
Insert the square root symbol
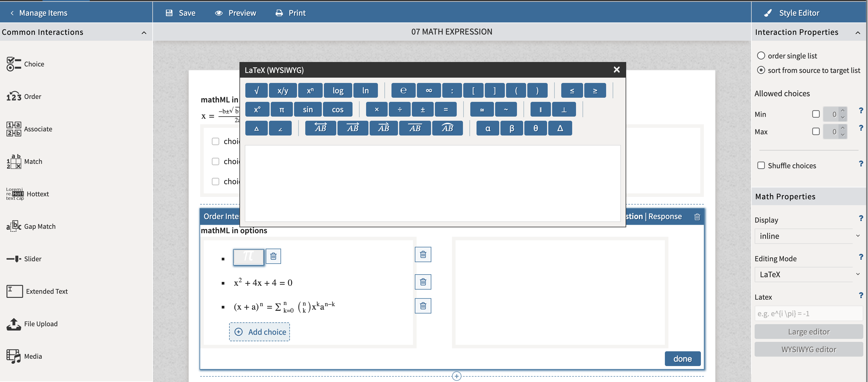point(257,90)
